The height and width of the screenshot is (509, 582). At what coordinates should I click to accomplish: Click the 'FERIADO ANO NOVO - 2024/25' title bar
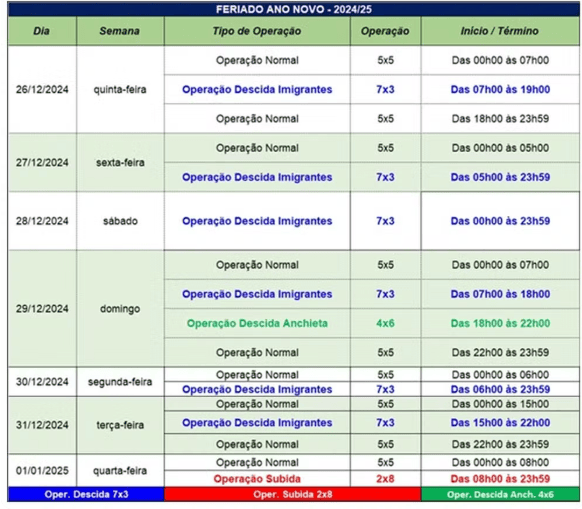[x=294, y=9]
